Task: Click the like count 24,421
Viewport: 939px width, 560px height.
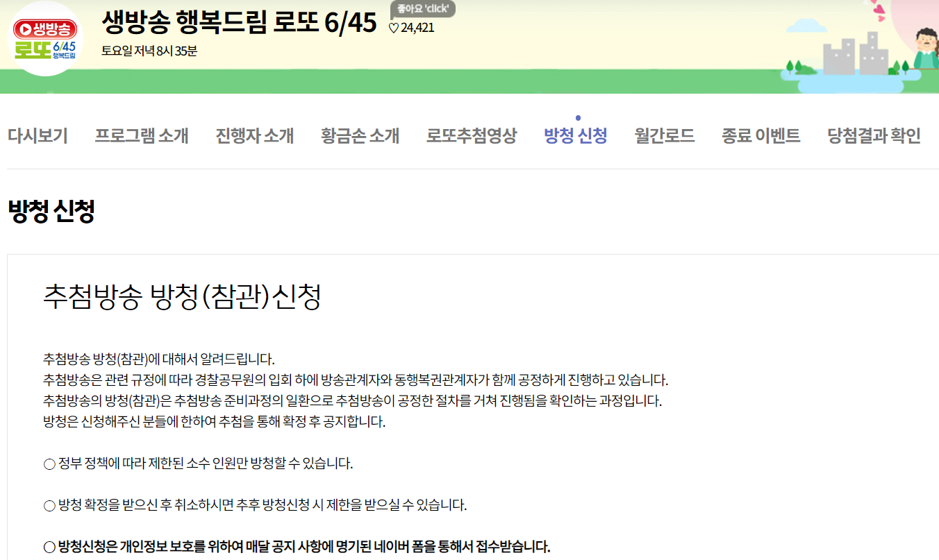Action: tap(417, 28)
